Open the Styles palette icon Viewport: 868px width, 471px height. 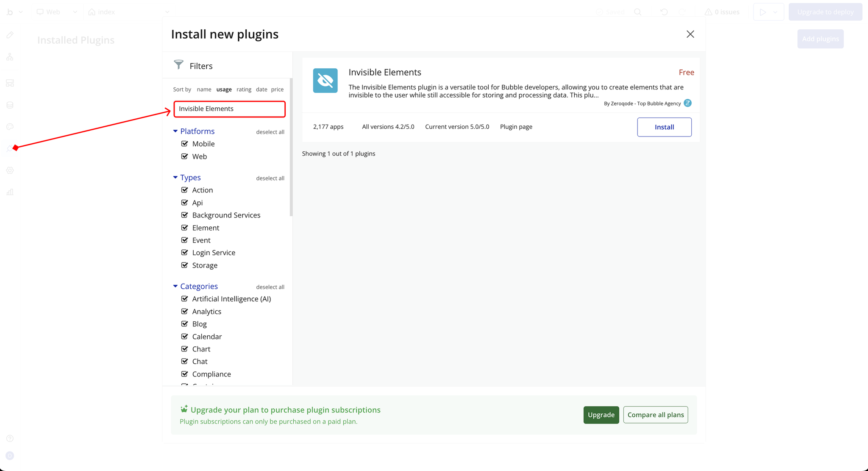(10, 127)
